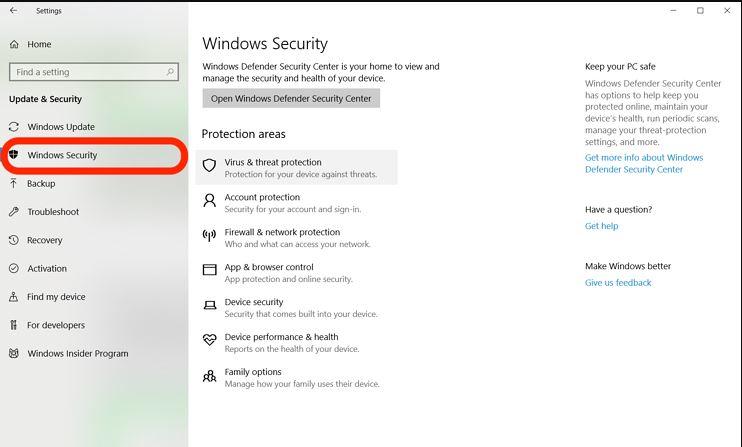Click the Device performance heart icon
This screenshot has width=742, height=447.
(x=209, y=340)
